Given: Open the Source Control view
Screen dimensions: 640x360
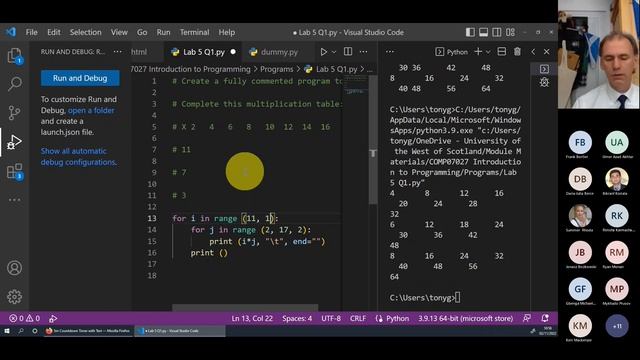Looking at the screenshot, I should pyautogui.click(x=14, y=113).
